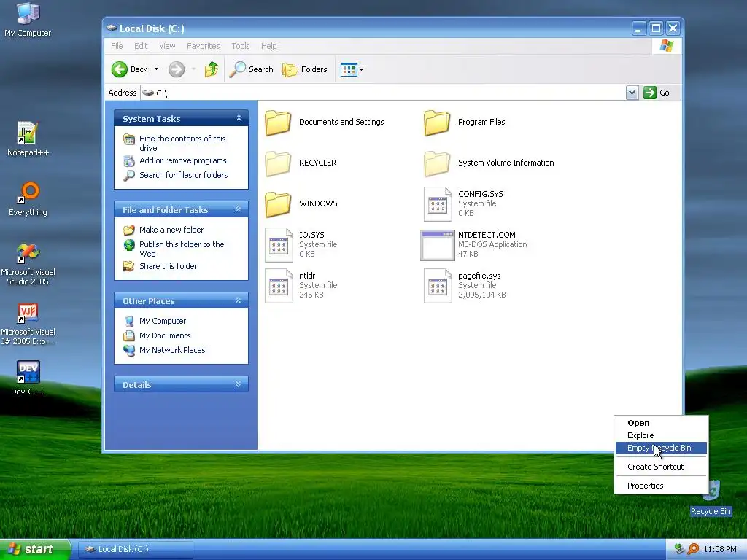Click Search for files or folders
747x560 pixels.
pos(183,175)
